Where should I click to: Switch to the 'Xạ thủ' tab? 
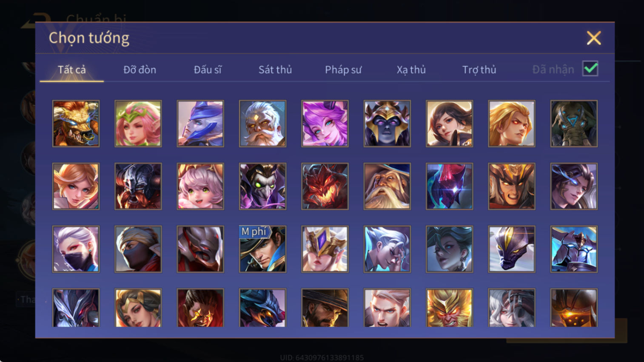click(411, 70)
